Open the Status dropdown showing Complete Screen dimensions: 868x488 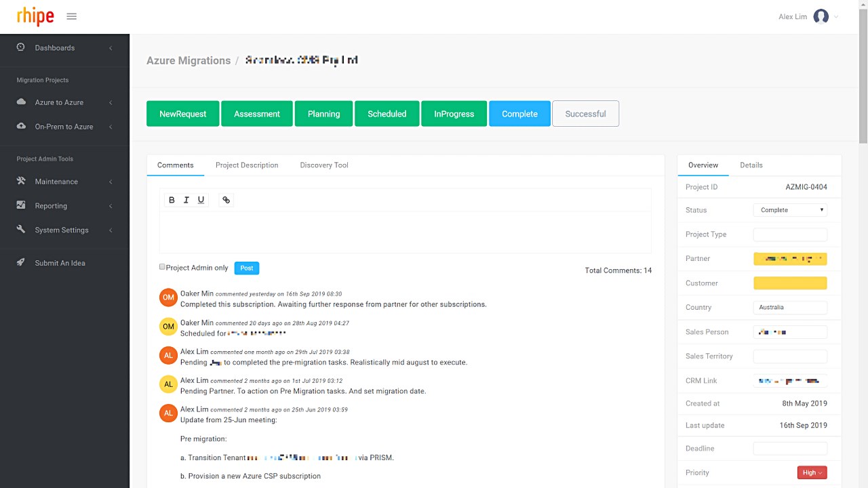[790, 210]
